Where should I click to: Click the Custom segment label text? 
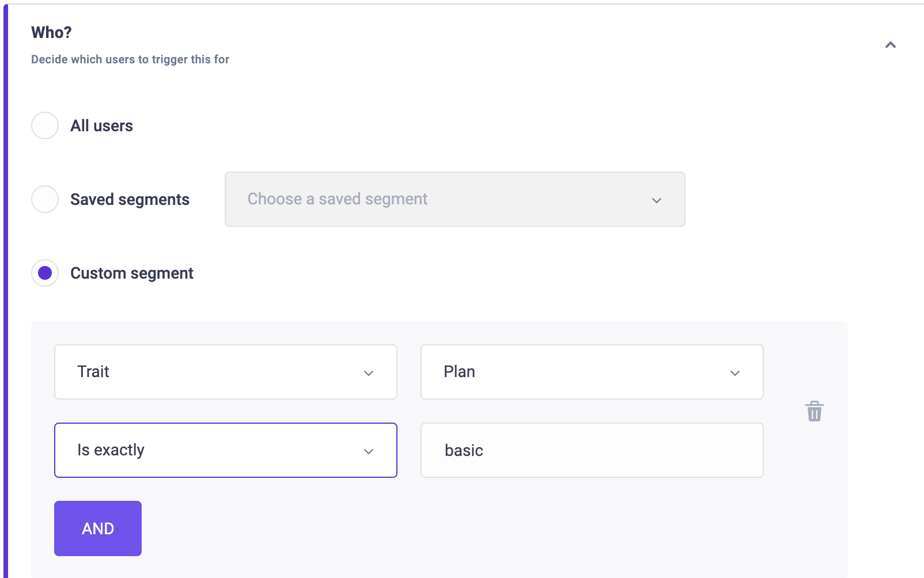(132, 273)
